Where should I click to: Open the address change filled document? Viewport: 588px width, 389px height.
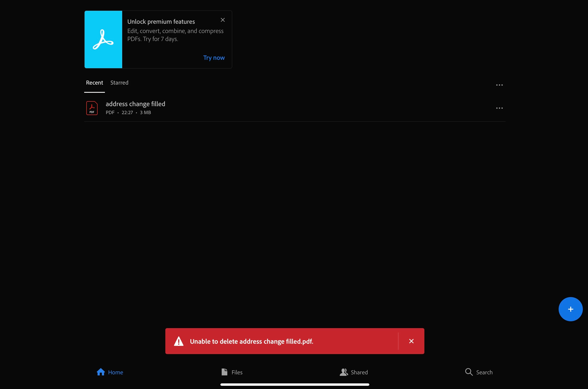click(135, 104)
